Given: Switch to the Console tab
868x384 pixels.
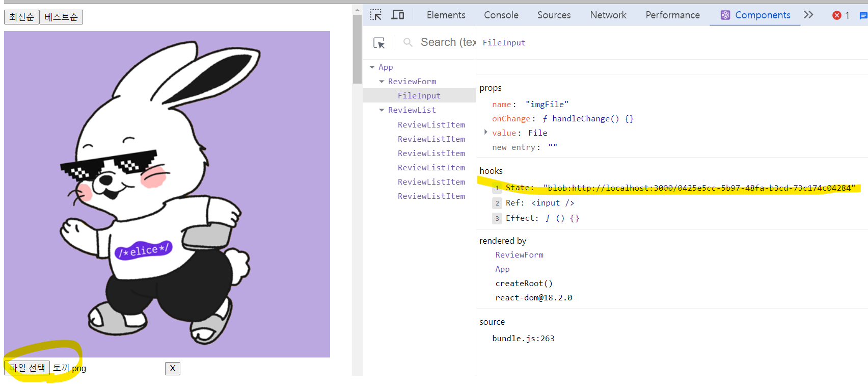Looking at the screenshot, I should click(501, 15).
